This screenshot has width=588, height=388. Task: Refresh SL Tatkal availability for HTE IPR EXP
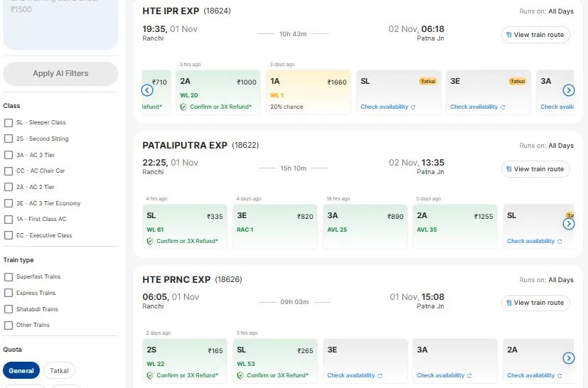tap(413, 107)
